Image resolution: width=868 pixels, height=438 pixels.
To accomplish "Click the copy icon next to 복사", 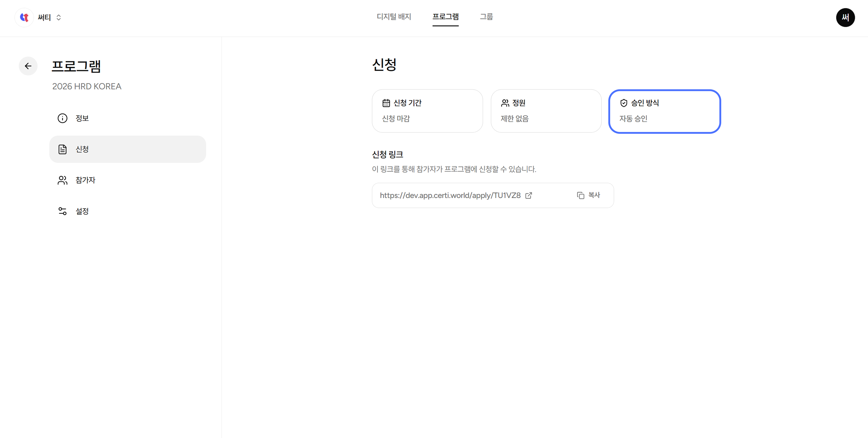I will tap(581, 195).
